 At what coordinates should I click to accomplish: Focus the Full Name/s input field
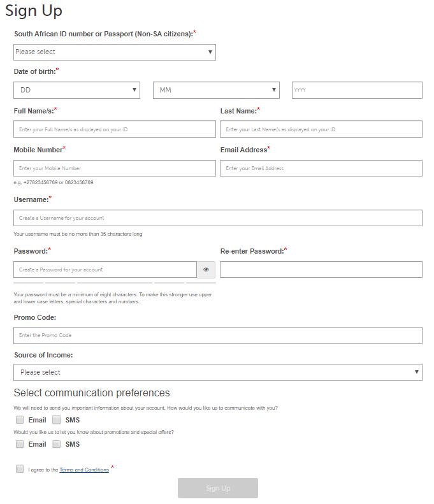(x=115, y=129)
